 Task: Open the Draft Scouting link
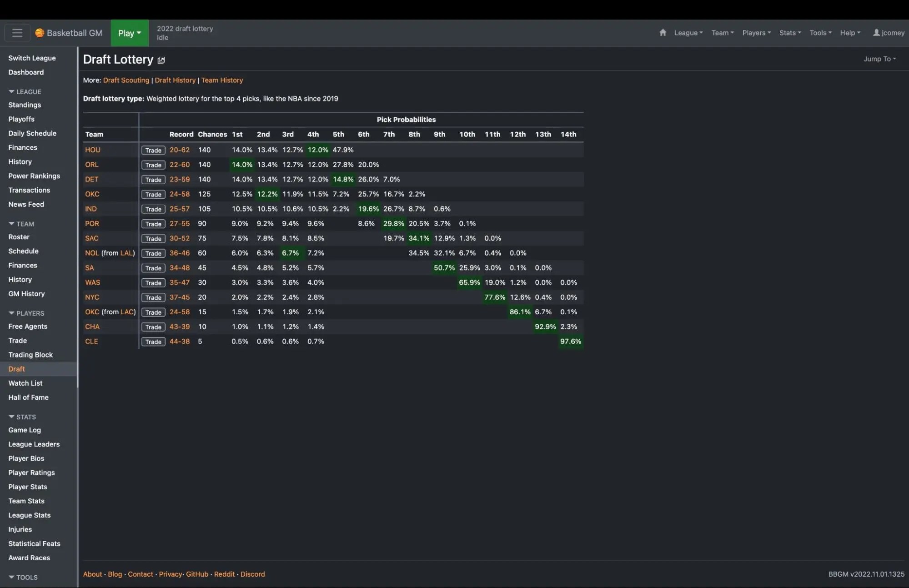pyautogui.click(x=126, y=80)
